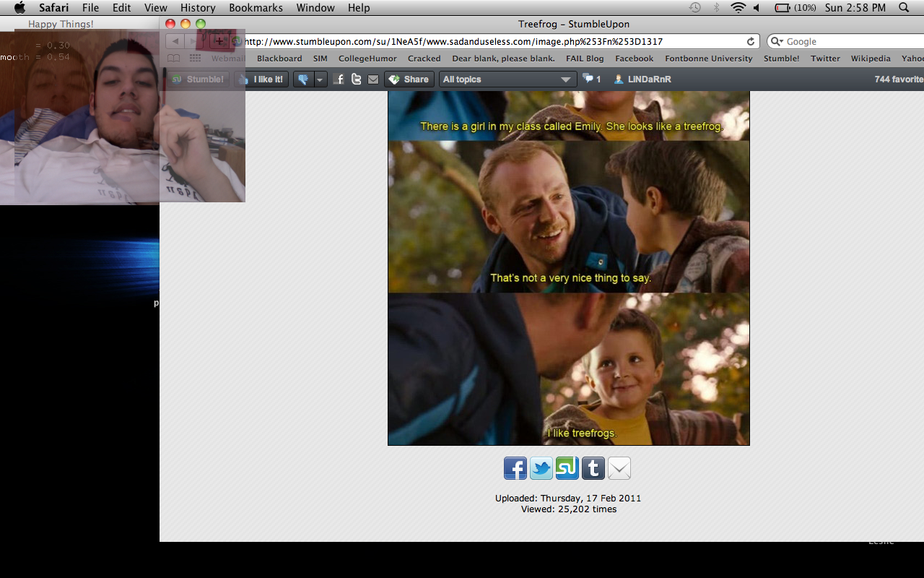Open Spotlight search in the menu bar
The image size is (924, 578).
(x=904, y=8)
